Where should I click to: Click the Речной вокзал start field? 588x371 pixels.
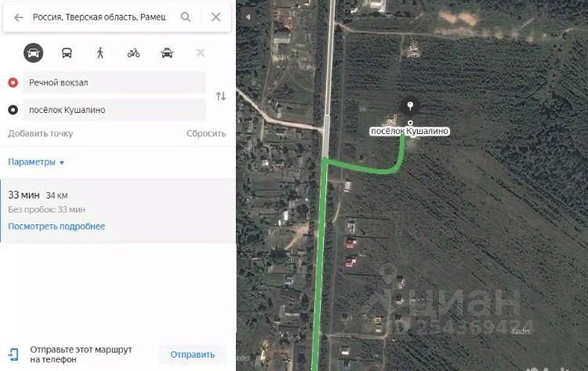click(114, 82)
